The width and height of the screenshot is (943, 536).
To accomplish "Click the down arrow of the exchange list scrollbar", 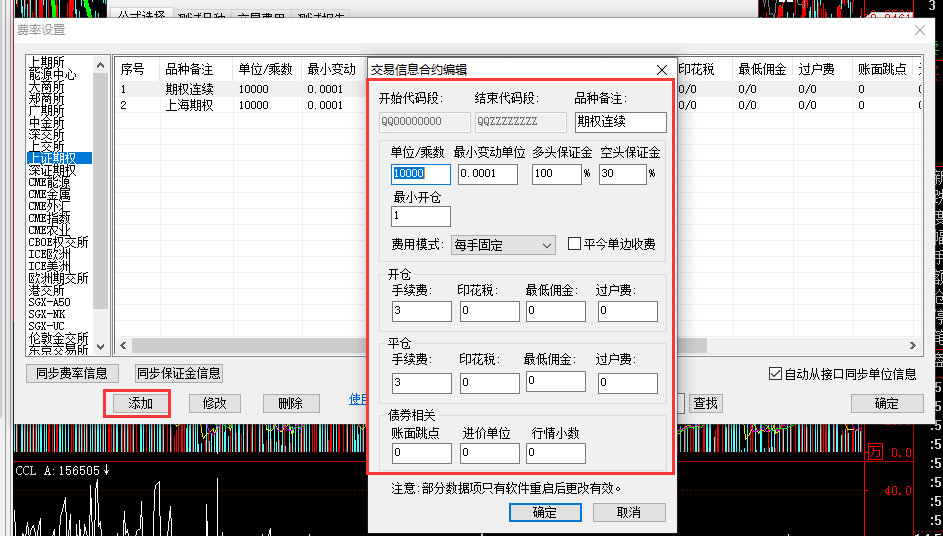I will (100, 347).
